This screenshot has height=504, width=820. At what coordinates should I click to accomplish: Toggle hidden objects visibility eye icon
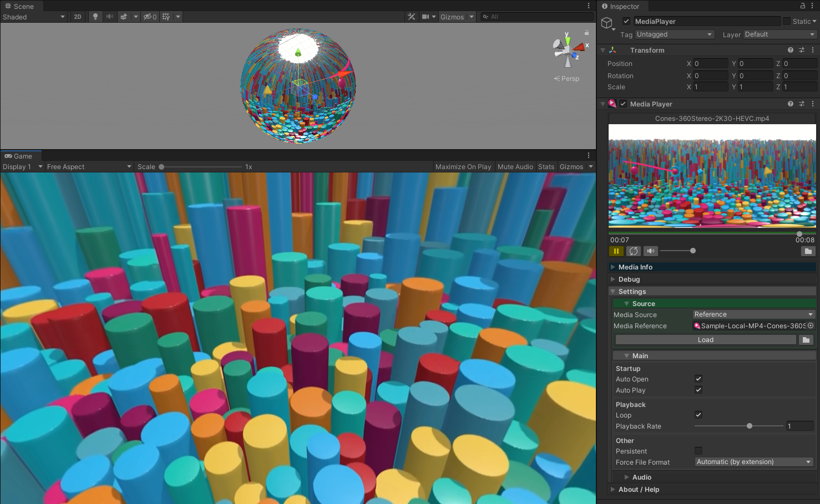point(150,17)
